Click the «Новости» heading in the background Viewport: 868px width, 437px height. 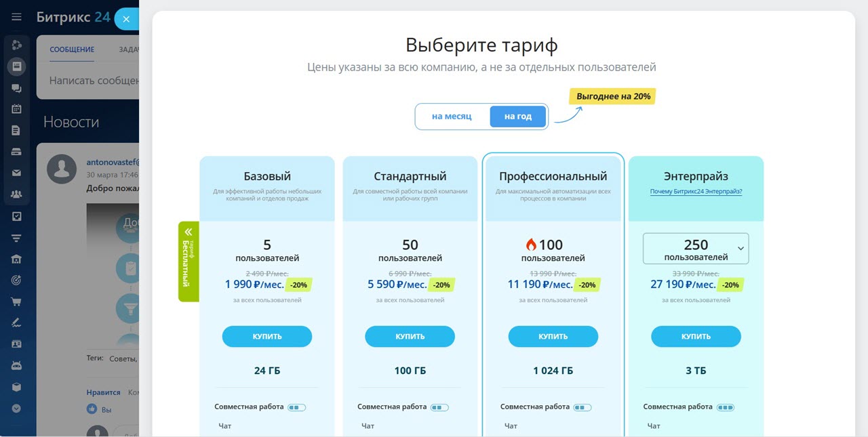(x=71, y=122)
